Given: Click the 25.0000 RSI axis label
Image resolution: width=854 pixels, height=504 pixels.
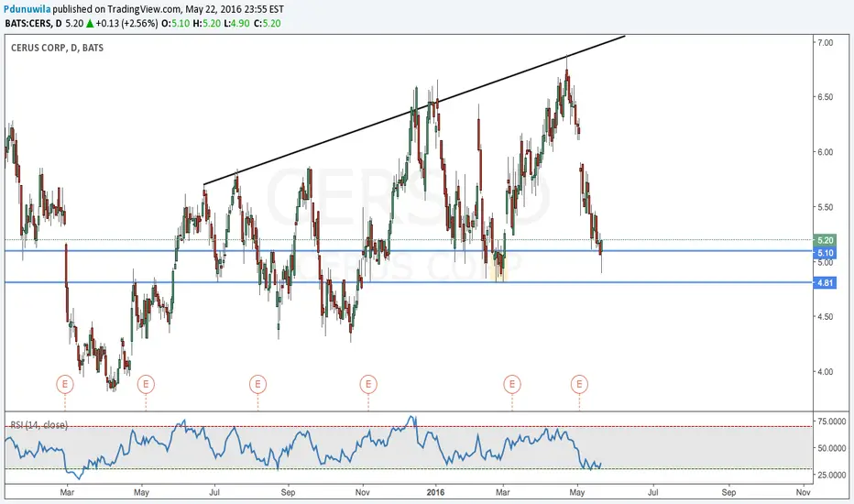Looking at the screenshot, I should point(831,475).
